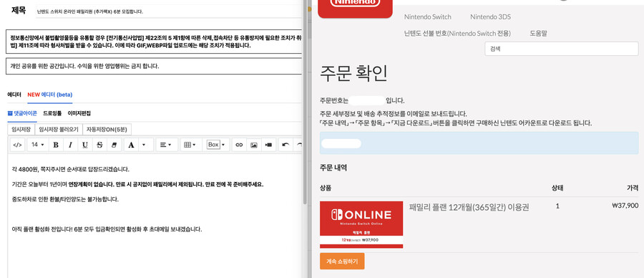
Task: Open the font size 14 dropdown
Action: click(38, 145)
